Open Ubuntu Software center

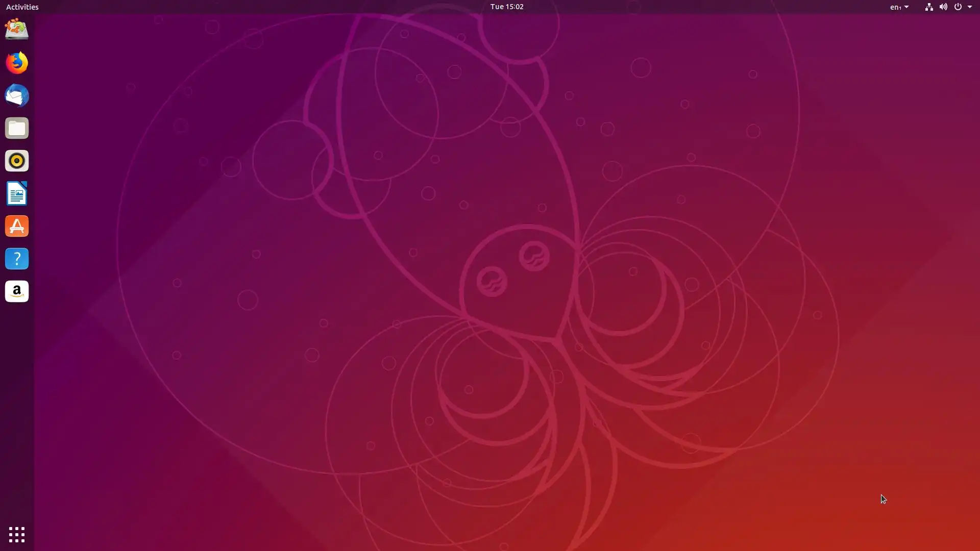(17, 226)
